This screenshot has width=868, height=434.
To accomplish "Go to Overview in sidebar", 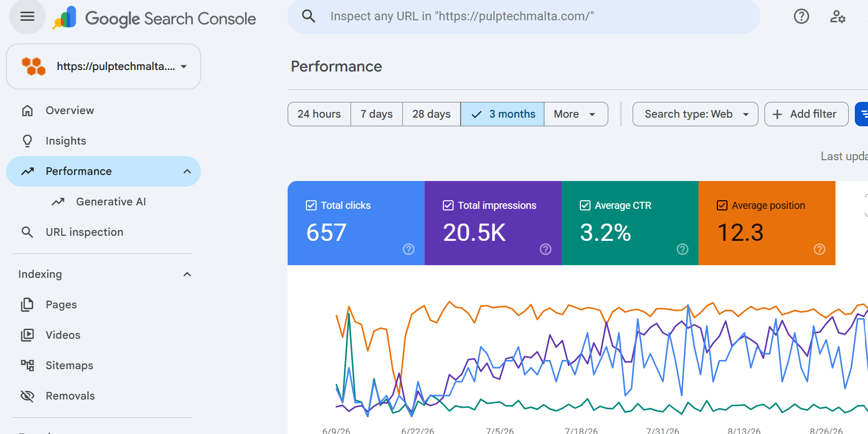I will 103,111.
